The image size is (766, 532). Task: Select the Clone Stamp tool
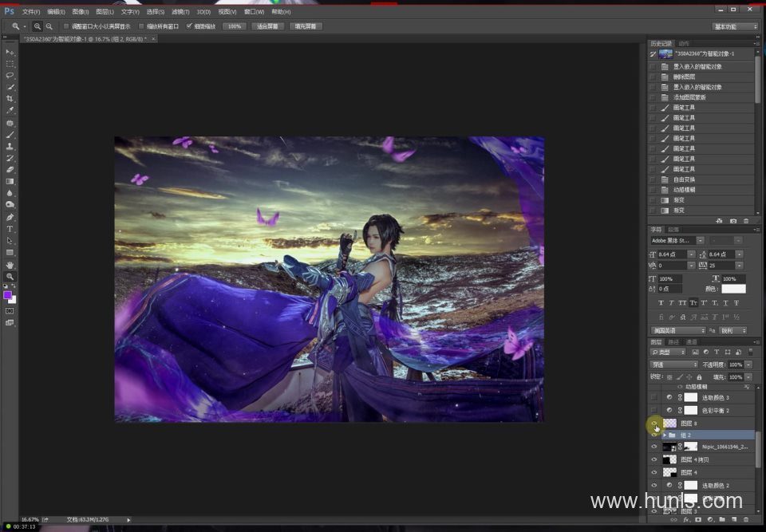click(10, 146)
